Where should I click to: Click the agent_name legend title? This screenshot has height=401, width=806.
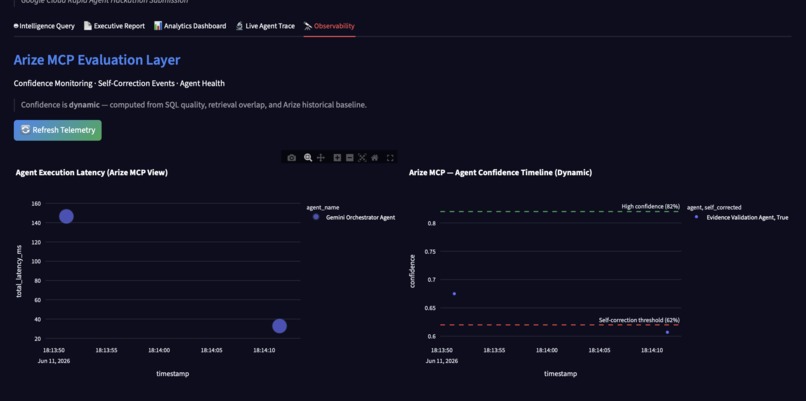323,208
